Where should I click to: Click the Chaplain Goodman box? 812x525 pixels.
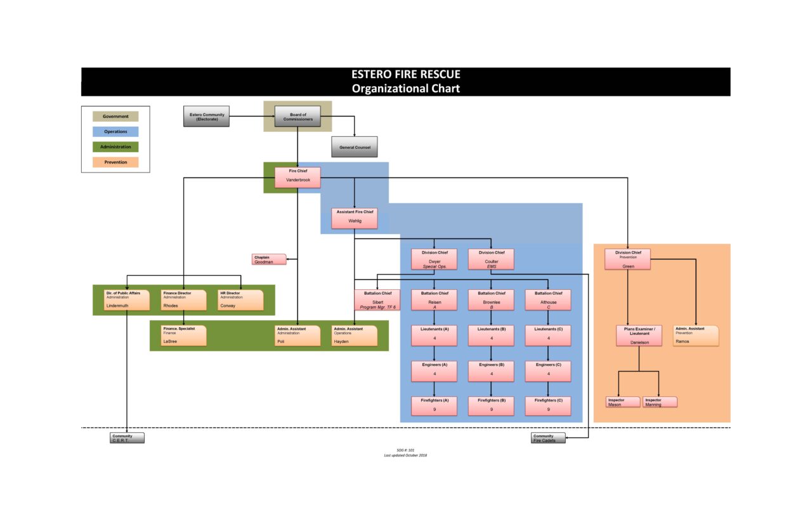269,259
